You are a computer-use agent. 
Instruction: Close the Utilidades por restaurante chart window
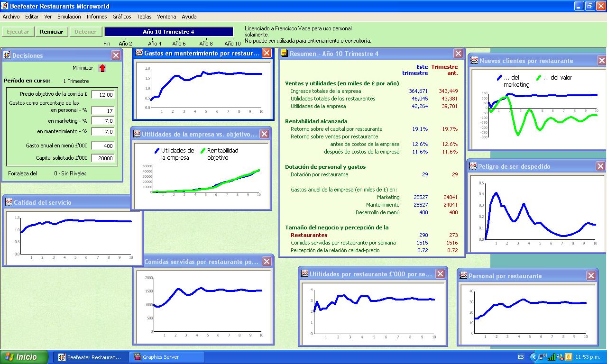(440, 274)
